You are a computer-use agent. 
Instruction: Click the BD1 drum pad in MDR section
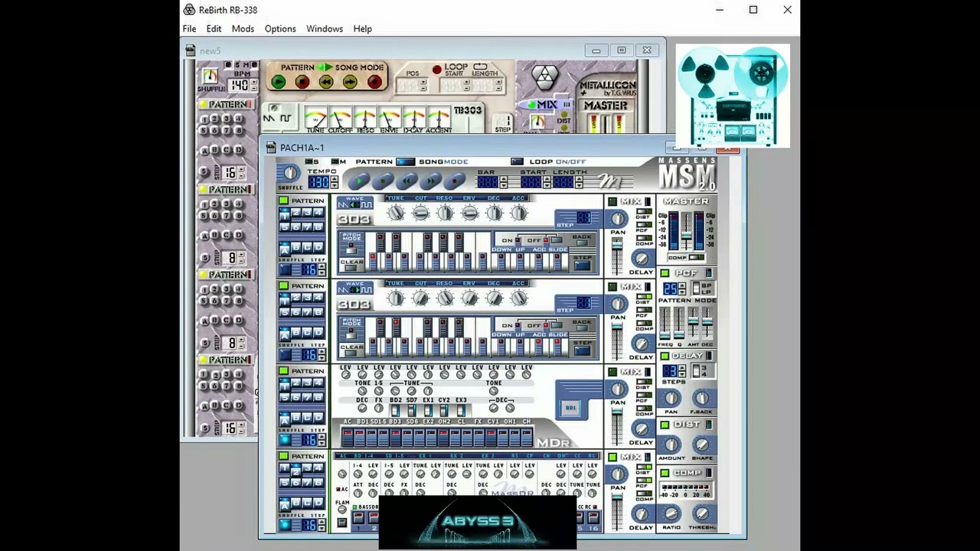point(570,409)
